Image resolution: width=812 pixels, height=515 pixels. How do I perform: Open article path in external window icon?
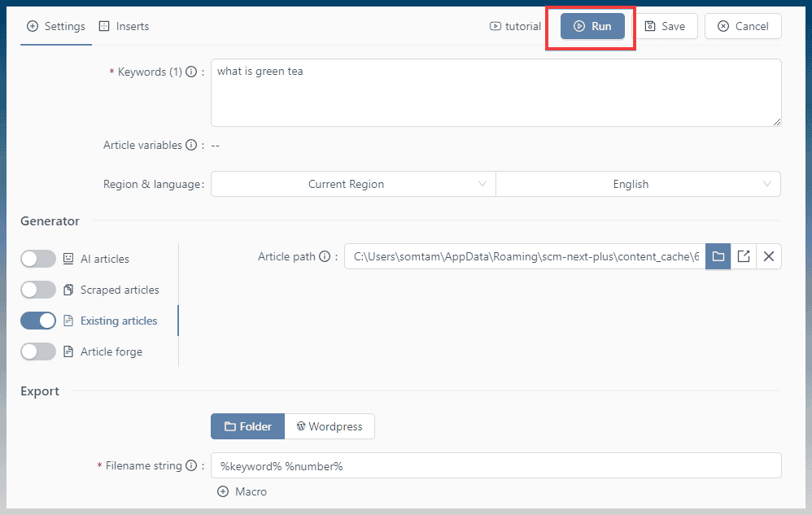744,257
